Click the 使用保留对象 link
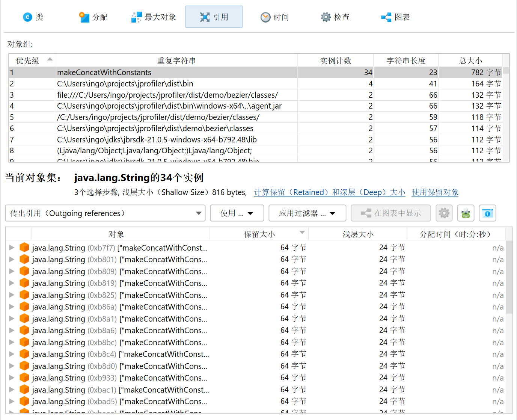The image size is (517, 420). 435,192
